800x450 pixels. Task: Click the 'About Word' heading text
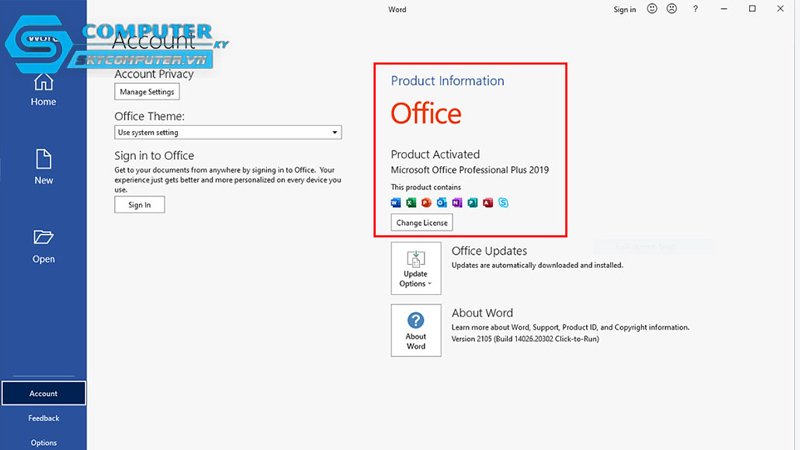point(482,313)
